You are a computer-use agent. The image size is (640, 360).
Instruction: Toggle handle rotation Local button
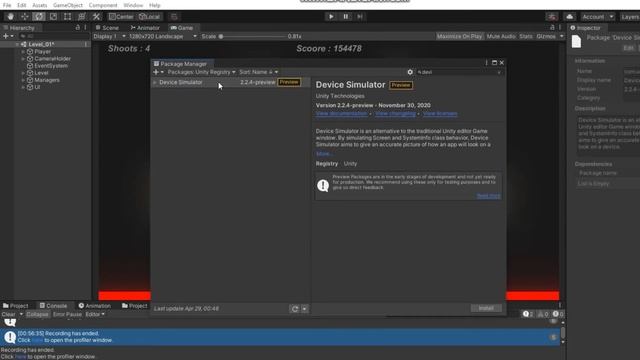pos(149,17)
